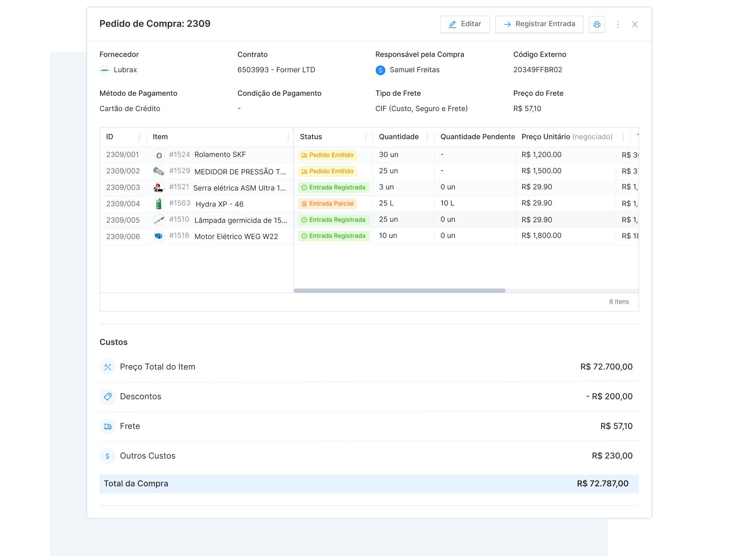Close the Pedido de Compra dialog
This screenshot has height=560, width=731.
[635, 24]
